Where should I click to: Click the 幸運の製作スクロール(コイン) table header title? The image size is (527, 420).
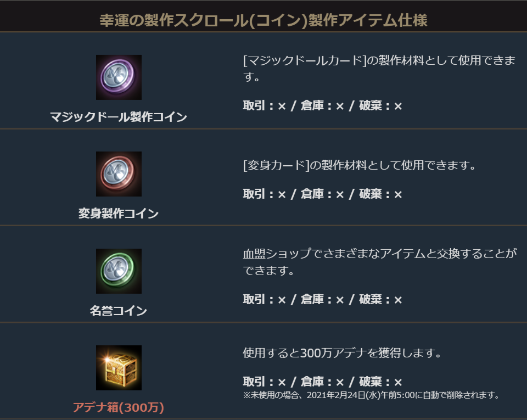point(263,20)
